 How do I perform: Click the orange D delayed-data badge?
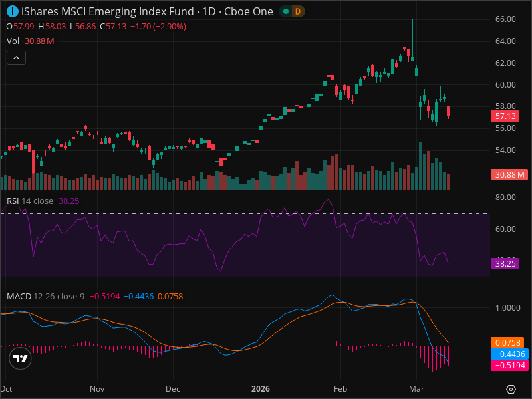(297, 11)
